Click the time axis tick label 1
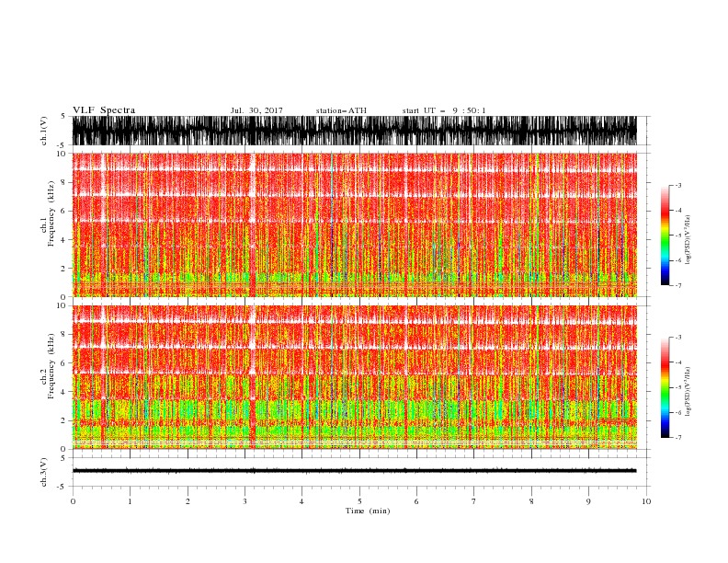Image resolution: width=728 pixels, height=563 pixels. tap(130, 501)
